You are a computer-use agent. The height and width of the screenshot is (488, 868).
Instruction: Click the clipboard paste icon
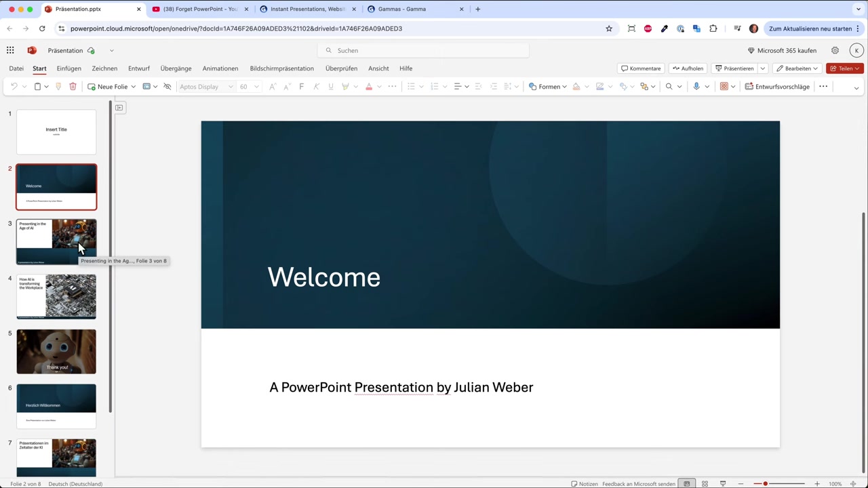coord(37,87)
